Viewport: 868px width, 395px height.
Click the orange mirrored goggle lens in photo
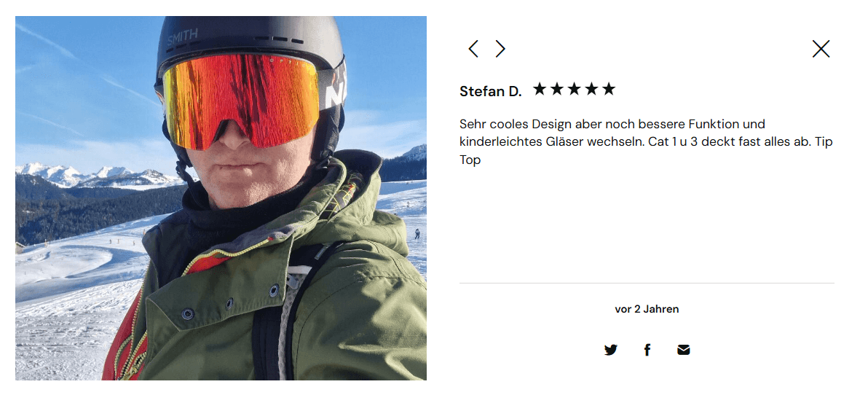point(242,98)
